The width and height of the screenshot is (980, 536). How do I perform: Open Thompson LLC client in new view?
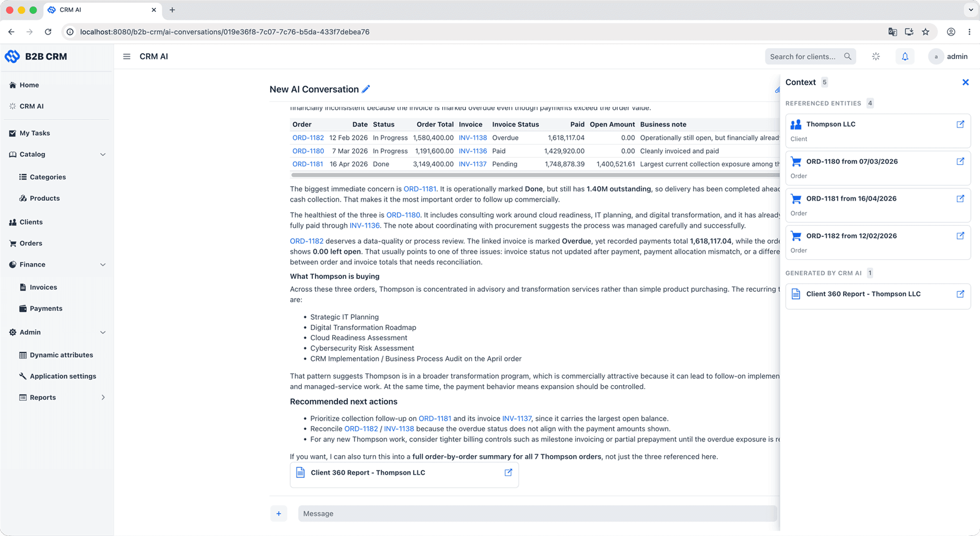coord(960,124)
